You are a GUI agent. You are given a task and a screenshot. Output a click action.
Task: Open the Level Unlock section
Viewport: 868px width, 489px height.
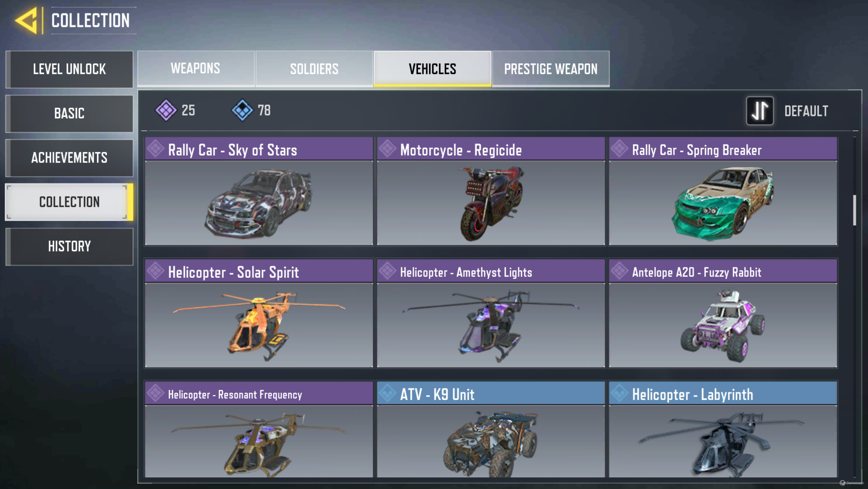pyautogui.click(x=69, y=69)
